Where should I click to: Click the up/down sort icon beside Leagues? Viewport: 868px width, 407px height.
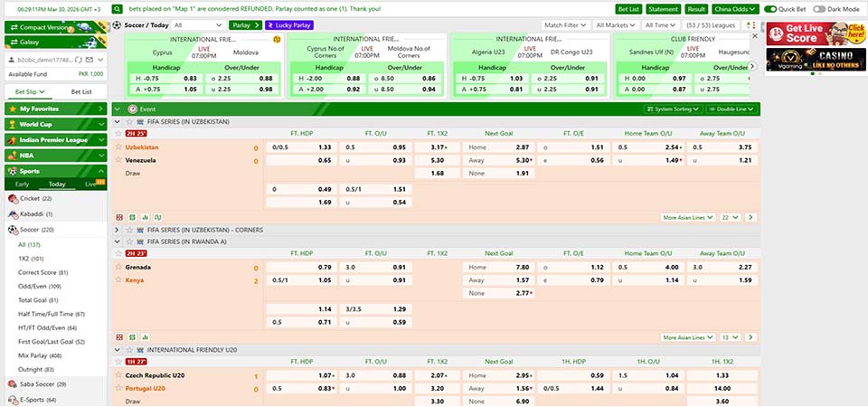(x=750, y=25)
